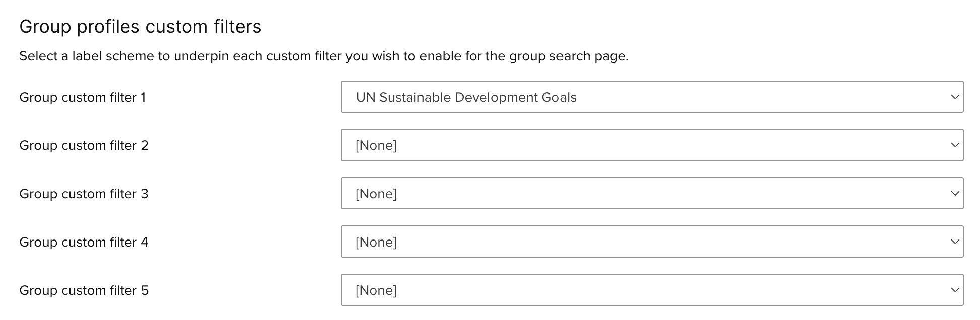The height and width of the screenshot is (320, 980).
Task: Open the Group custom filter 2 dropdown
Action: coord(652,145)
